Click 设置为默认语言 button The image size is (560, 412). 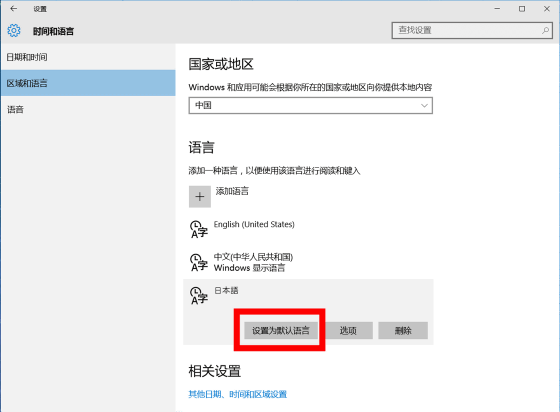(281, 331)
